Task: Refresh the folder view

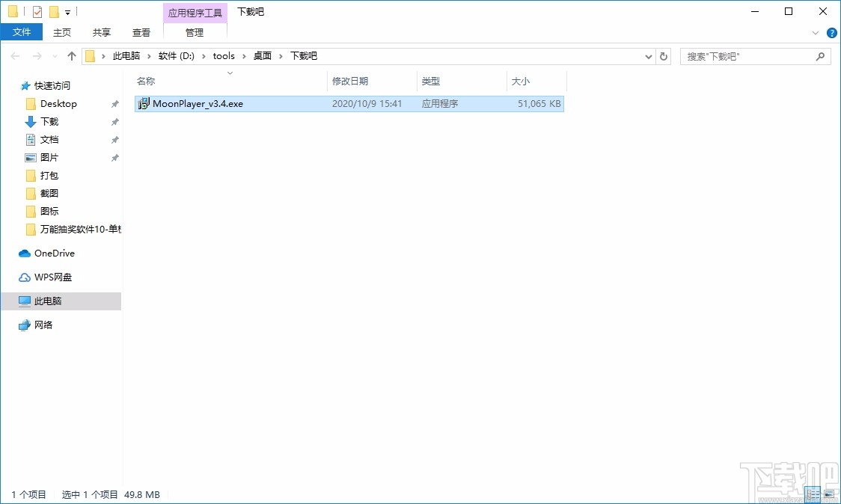Action: tap(664, 55)
